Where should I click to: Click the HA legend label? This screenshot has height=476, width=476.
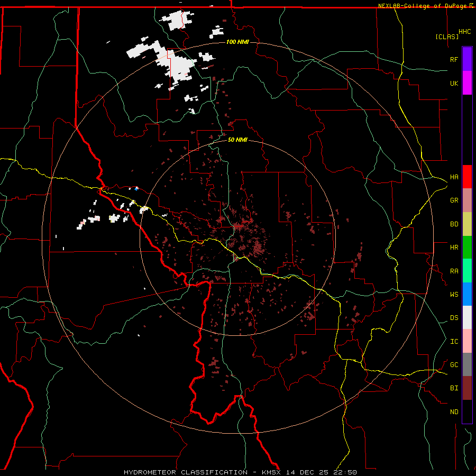coord(454,177)
